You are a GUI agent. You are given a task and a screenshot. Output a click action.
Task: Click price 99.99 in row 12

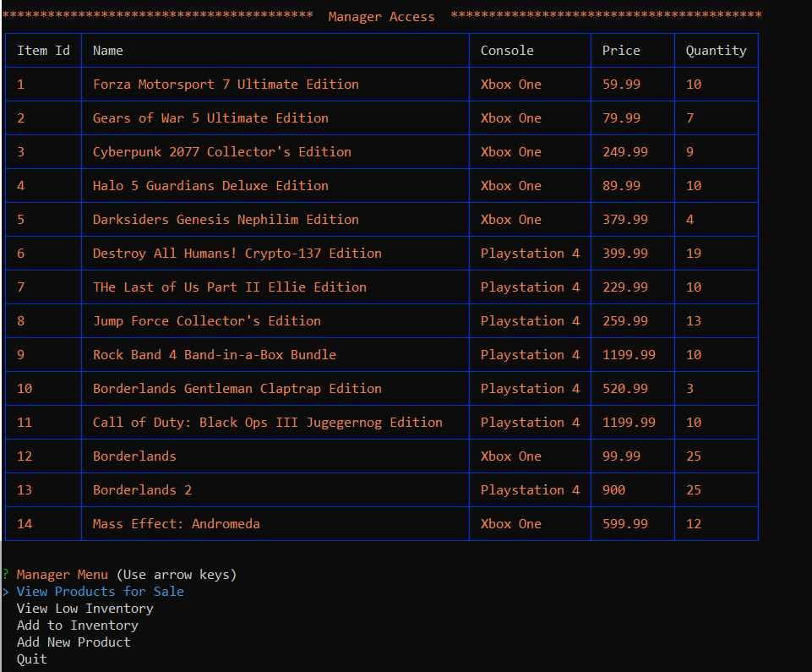pyautogui.click(x=621, y=456)
